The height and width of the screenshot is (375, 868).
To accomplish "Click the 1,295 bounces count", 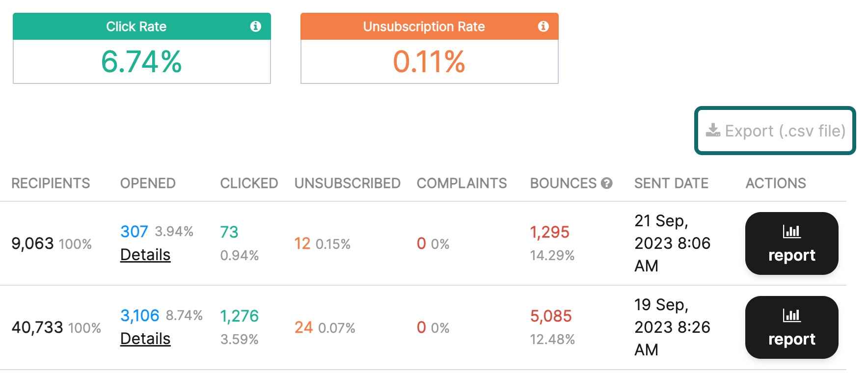I will (x=549, y=232).
